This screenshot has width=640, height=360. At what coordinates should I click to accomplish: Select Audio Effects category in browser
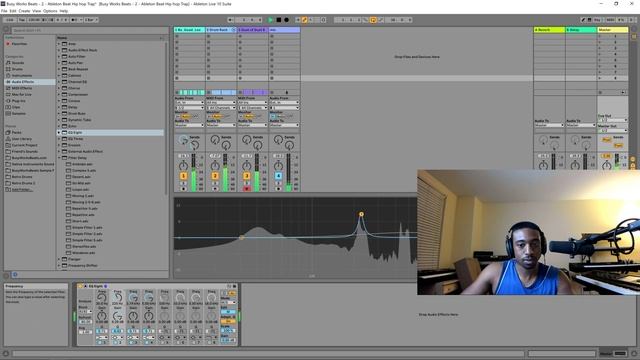(29, 82)
